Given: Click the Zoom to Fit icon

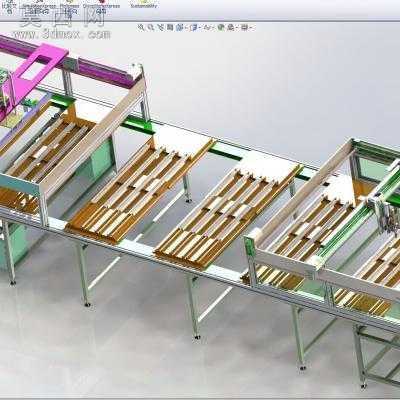Looking at the screenshot, I should (141, 28).
